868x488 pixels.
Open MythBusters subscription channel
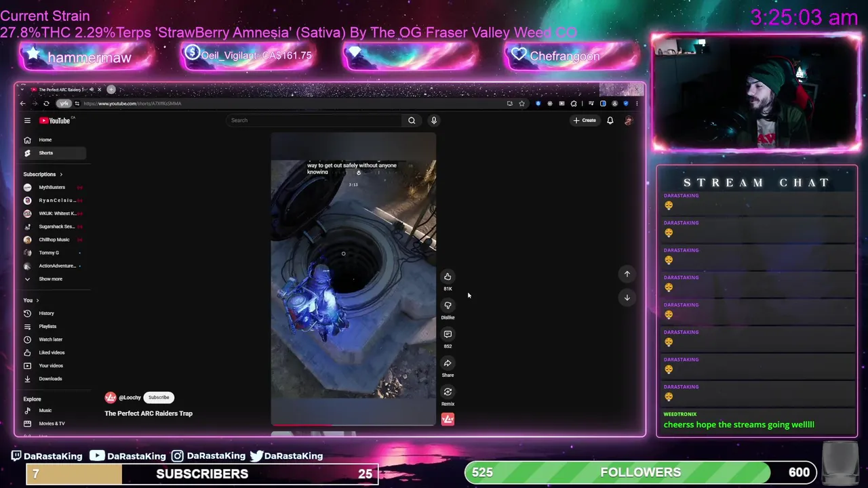pyautogui.click(x=53, y=187)
